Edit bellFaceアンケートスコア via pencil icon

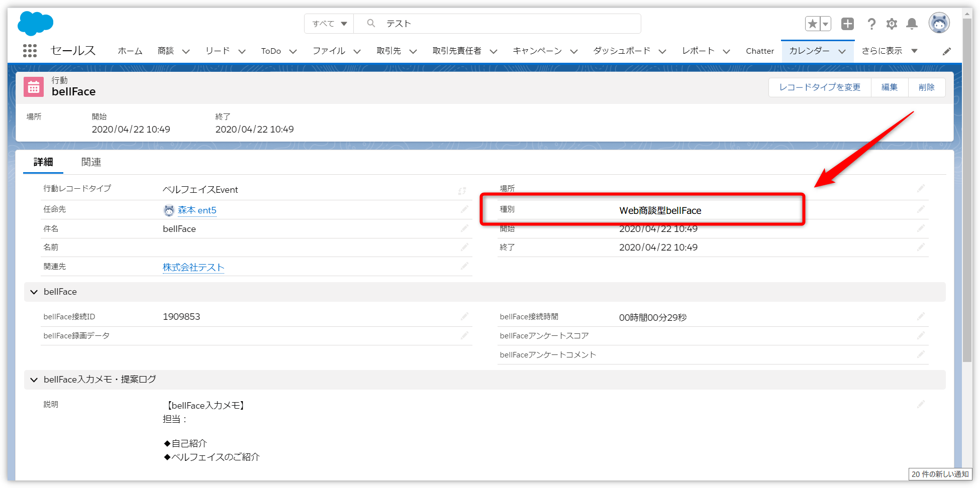coord(921,335)
